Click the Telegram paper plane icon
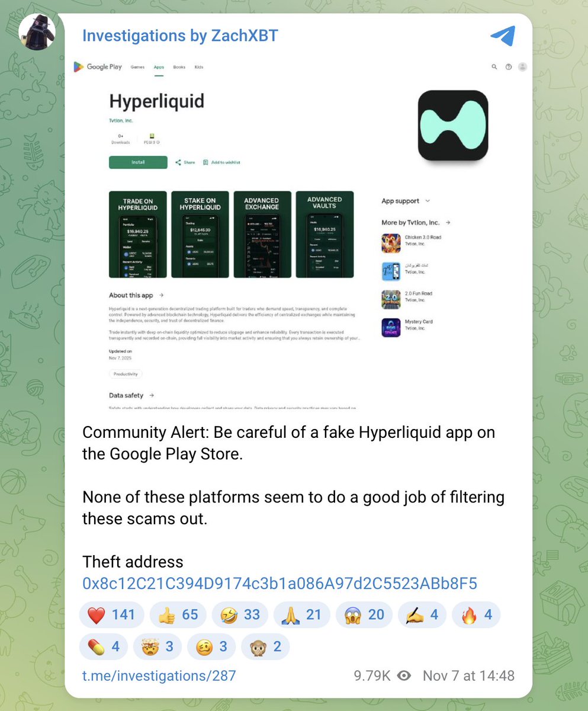The width and height of the screenshot is (588, 711). [503, 36]
